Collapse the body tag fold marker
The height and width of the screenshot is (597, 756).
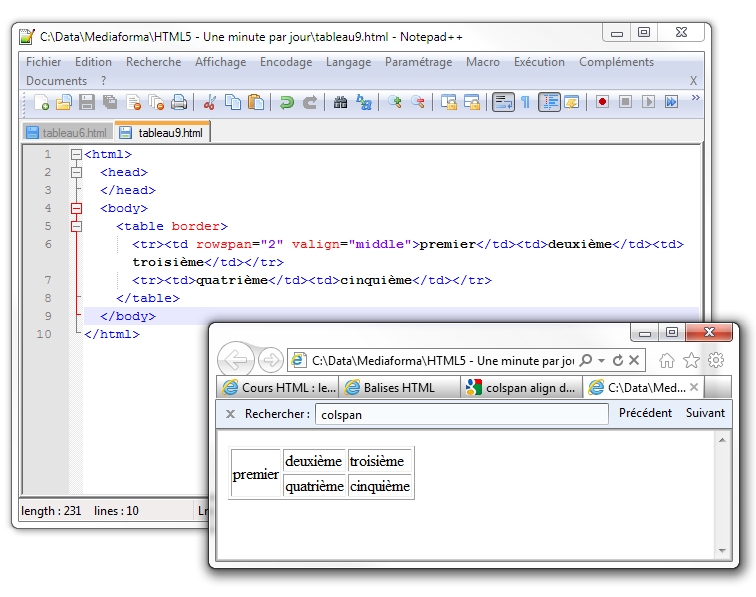pos(76,209)
